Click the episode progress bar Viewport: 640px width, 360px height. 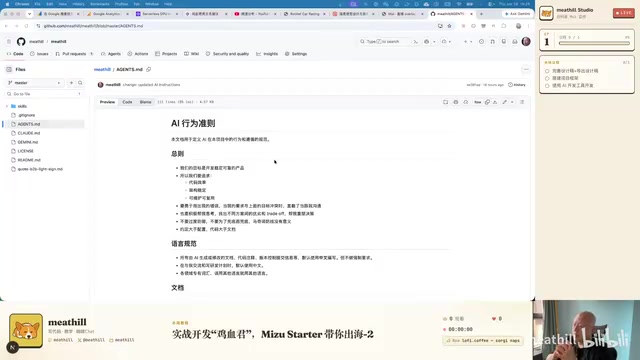(x=594, y=43)
